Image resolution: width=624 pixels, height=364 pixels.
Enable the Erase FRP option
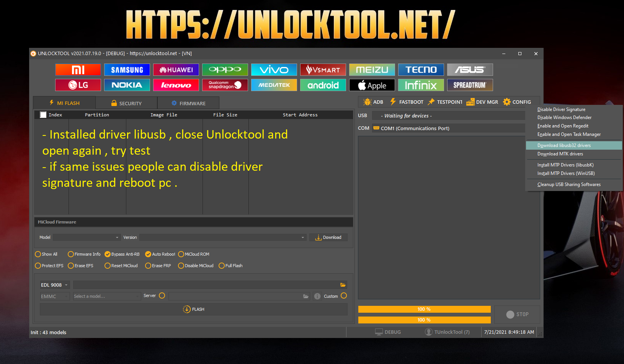[x=158, y=266]
